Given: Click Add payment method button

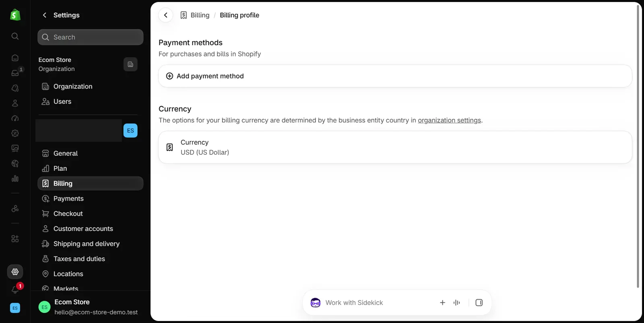Looking at the screenshot, I should coord(395,76).
